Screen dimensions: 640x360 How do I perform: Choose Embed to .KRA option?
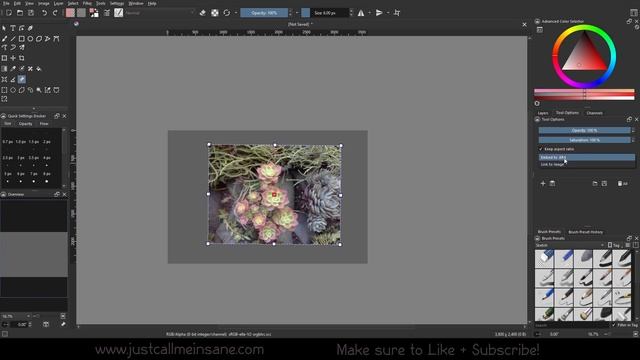coord(587,157)
